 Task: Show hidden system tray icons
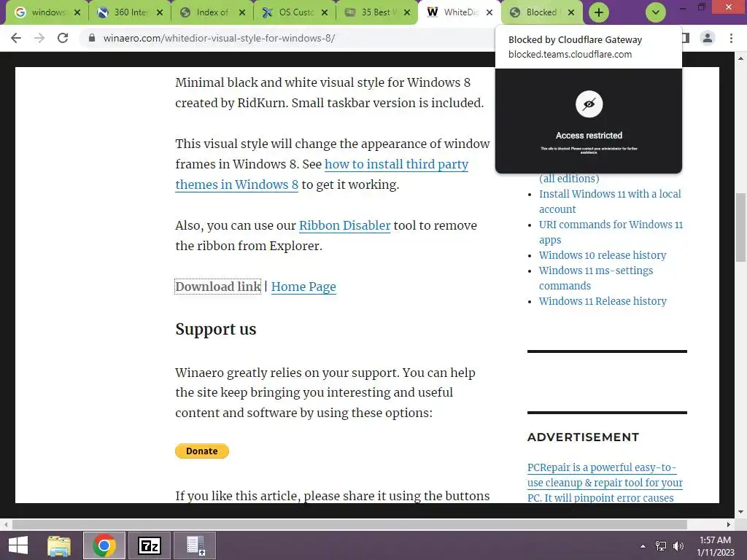(x=643, y=546)
